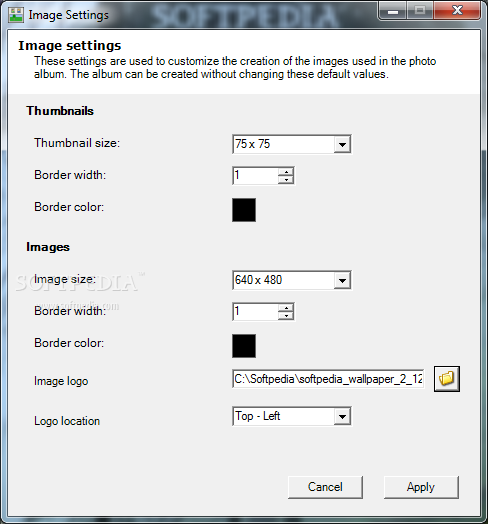Click the 'Logo location' label

[67, 421]
